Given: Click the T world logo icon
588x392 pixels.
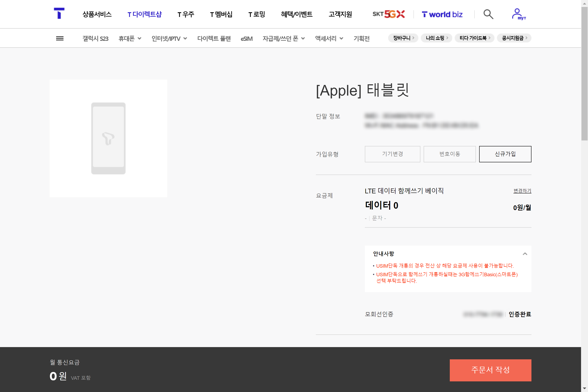Looking at the screenshot, I should pyautogui.click(x=59, y=13).
